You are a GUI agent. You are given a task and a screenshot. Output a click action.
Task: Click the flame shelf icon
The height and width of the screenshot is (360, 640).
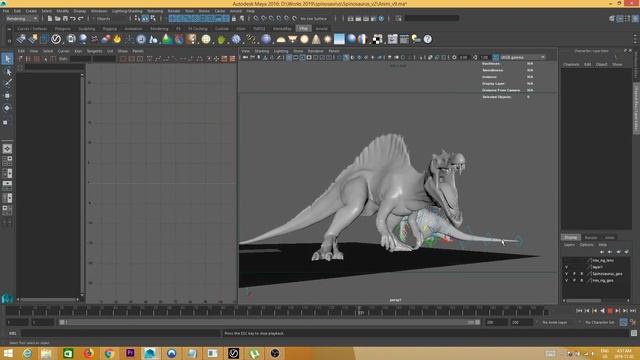(118, 39)
